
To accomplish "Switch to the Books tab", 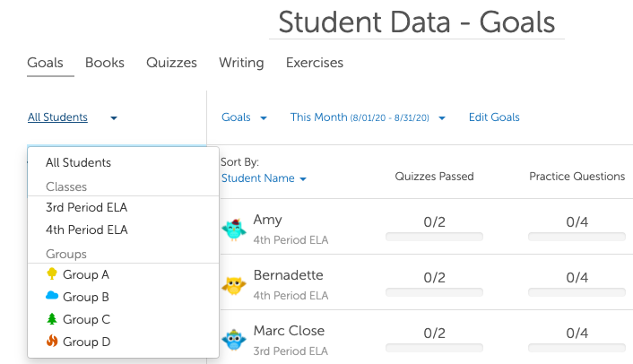I will pos(105,63).
